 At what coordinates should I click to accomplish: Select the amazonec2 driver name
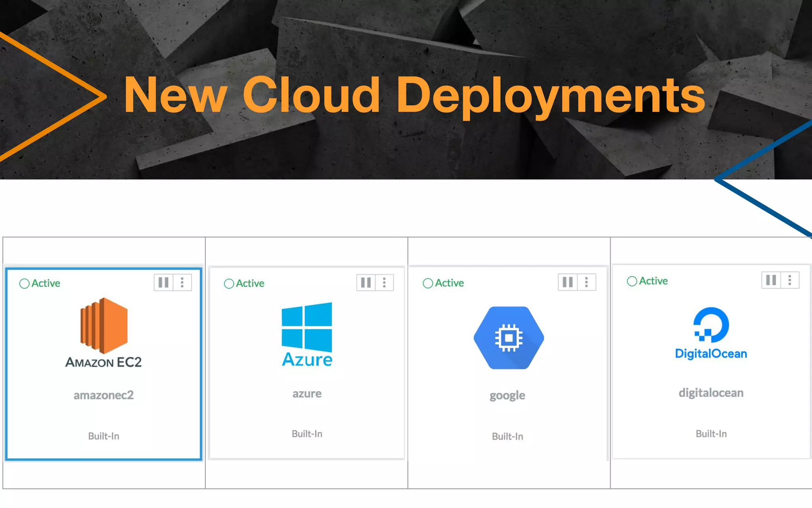(x=103, y=395)
